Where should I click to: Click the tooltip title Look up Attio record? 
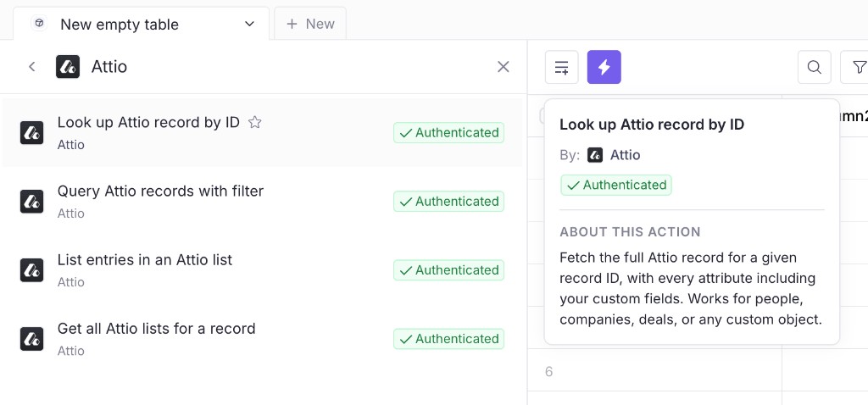(x=652, y=125)
